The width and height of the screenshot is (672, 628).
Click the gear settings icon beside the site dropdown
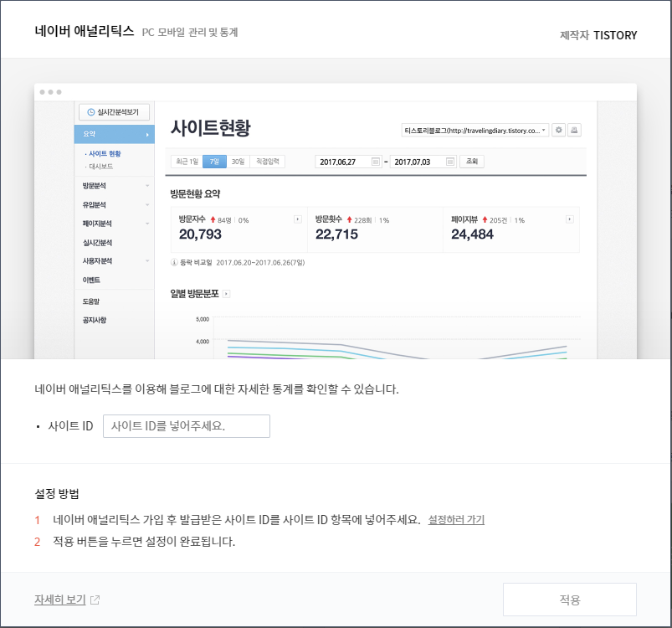pos(558,130)
